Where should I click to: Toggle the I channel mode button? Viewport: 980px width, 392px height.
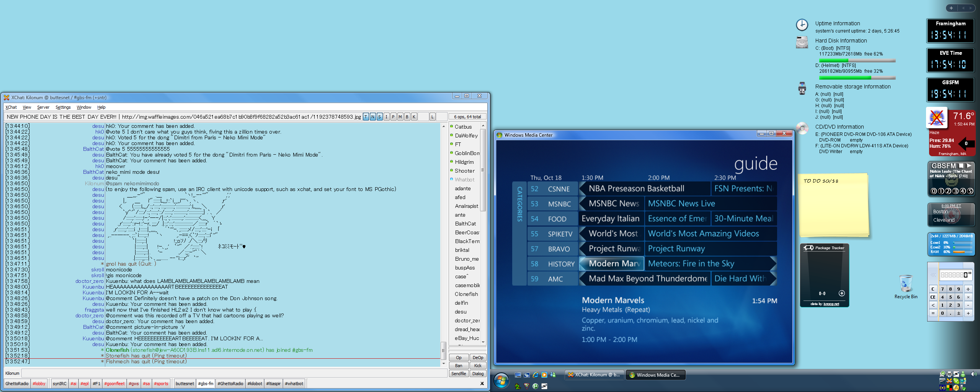pyautogui.click(x=386, y=117)
